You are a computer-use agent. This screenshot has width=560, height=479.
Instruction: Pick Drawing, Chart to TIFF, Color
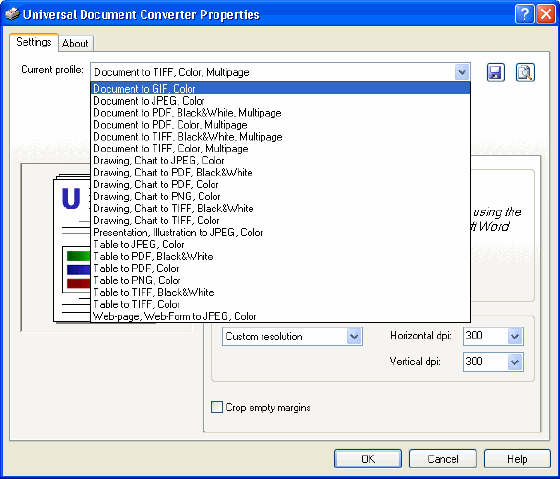(280, 220)
